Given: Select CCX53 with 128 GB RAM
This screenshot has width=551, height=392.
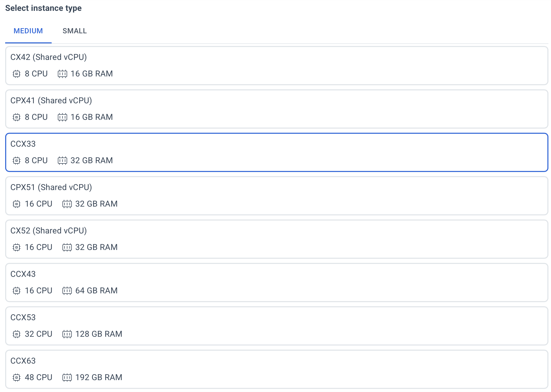Looking at the screenshot, I should [x=277, y=326].
